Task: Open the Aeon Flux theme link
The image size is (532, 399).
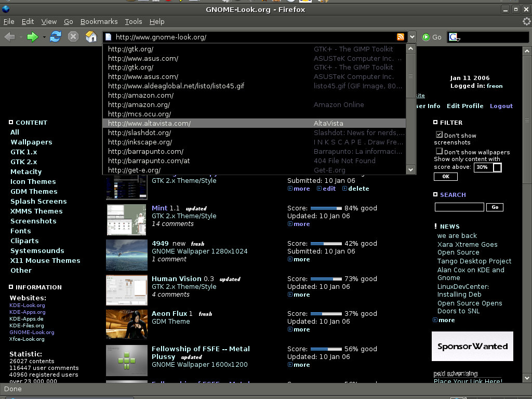Action: tap(169, 313)
